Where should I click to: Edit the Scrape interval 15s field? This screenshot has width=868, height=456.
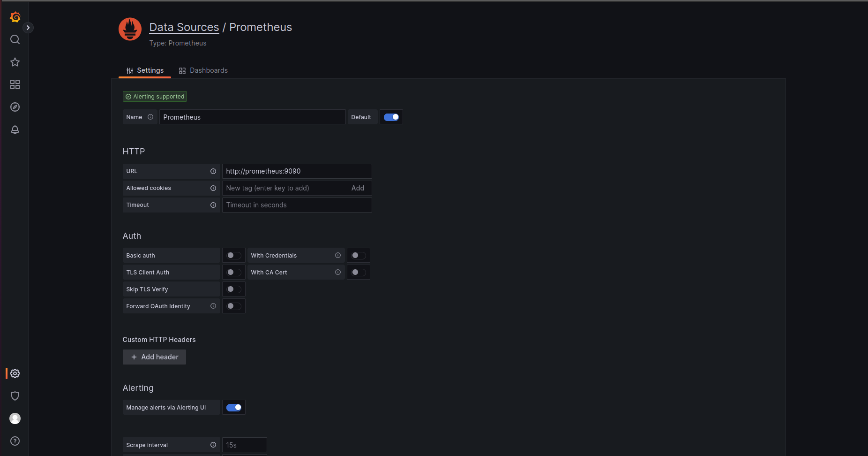pos(244,445)
